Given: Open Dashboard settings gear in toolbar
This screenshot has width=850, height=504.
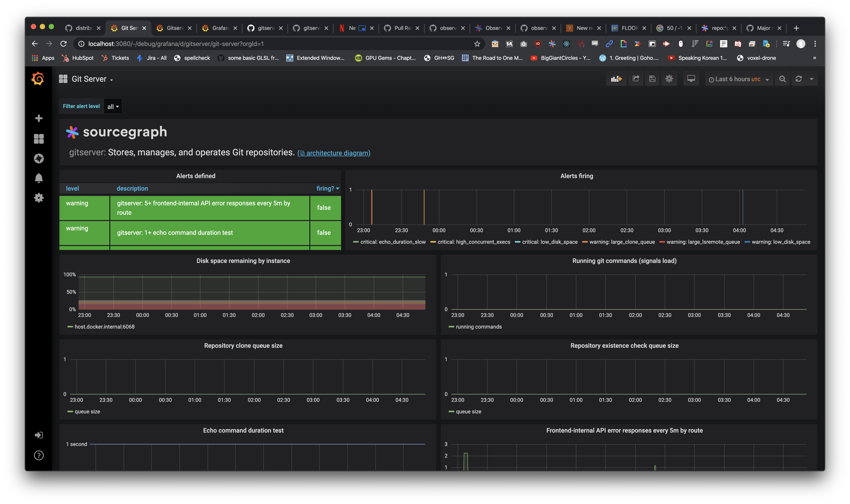Looking at the screenshot, I should (x=669, y=79).
